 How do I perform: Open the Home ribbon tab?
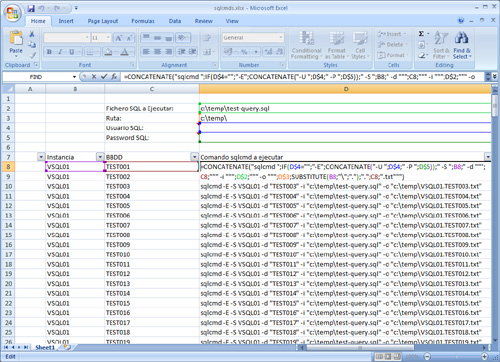click(38, 21)
